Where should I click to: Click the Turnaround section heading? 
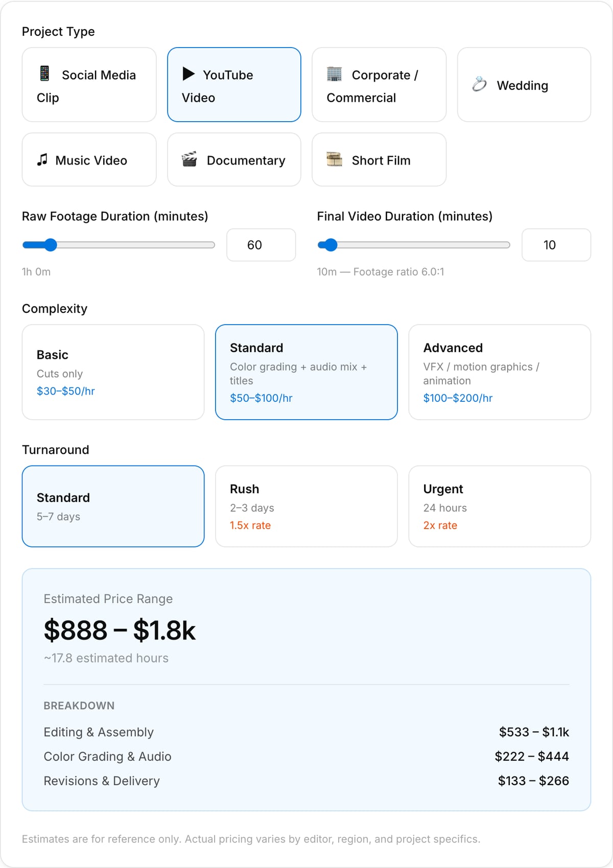56,450
